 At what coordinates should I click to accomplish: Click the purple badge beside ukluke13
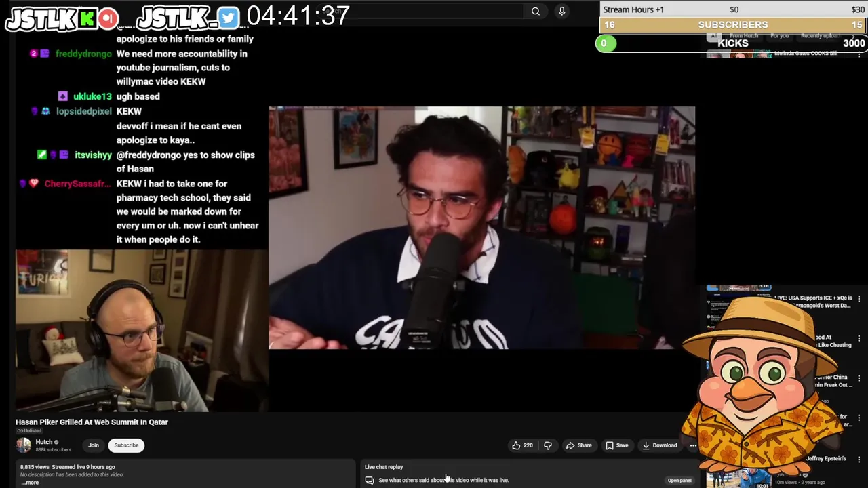point(63,96)
